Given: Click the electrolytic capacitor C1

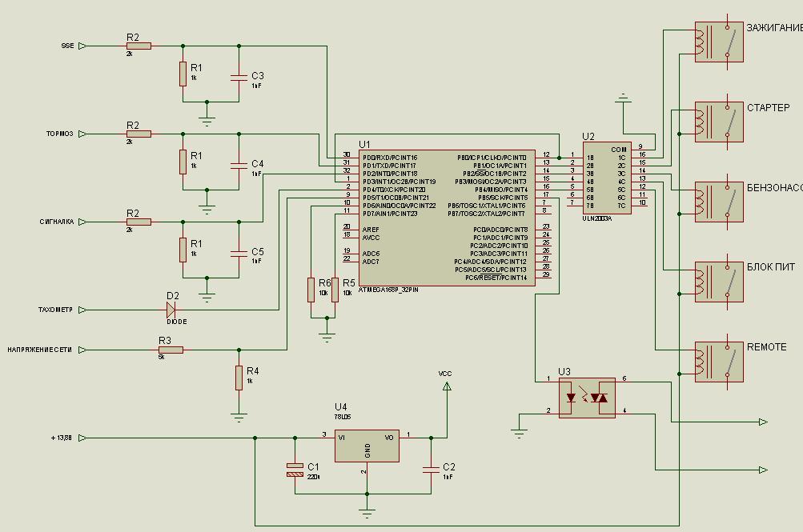Looking at the screenshot, I should (295, 470).
